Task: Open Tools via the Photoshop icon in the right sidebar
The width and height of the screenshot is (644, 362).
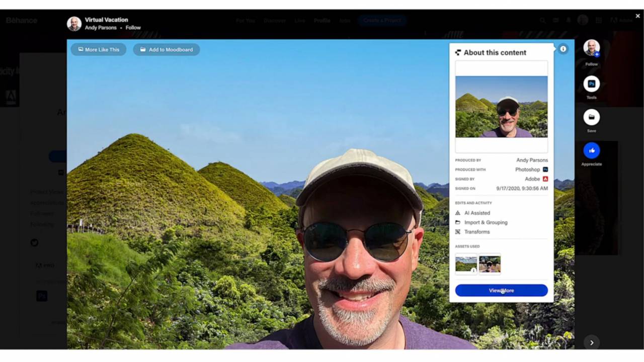Action: [592, 83]
